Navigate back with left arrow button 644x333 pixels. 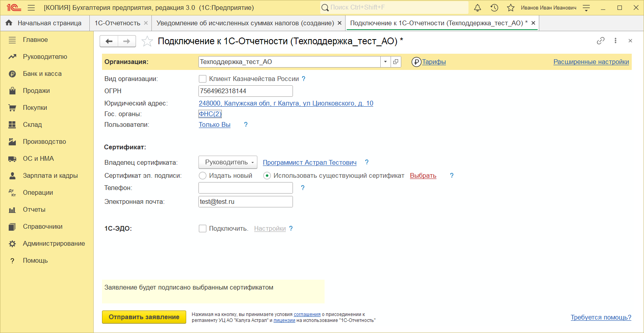[109, 41]
